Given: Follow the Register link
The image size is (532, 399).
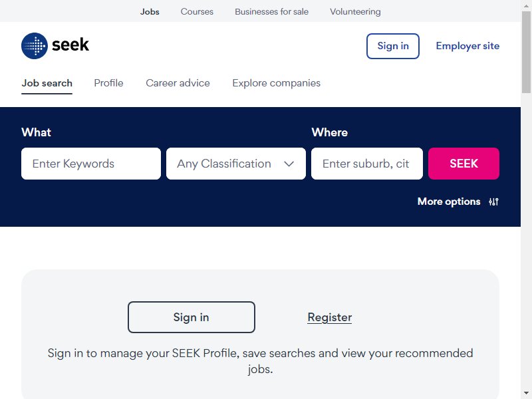Looking at the screenshot, I should pyautogui.click(x=329, y=317).
